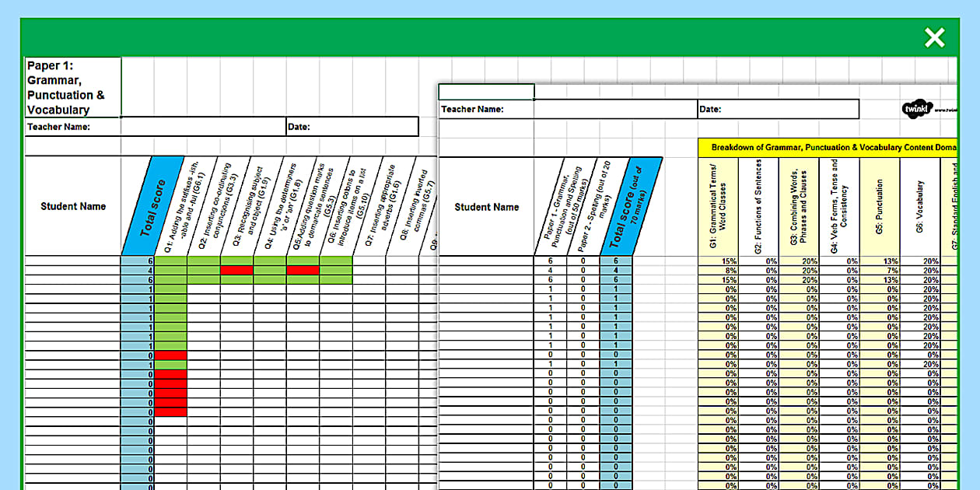Screen dimensions: 980x490
Task: Click the left sheet's Student Name header
Action: click(x=72, y=206)
